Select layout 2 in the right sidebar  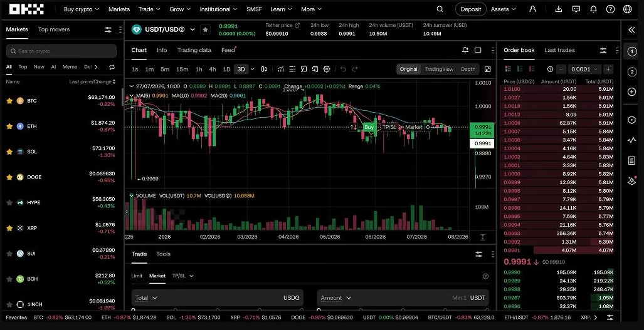631,72
